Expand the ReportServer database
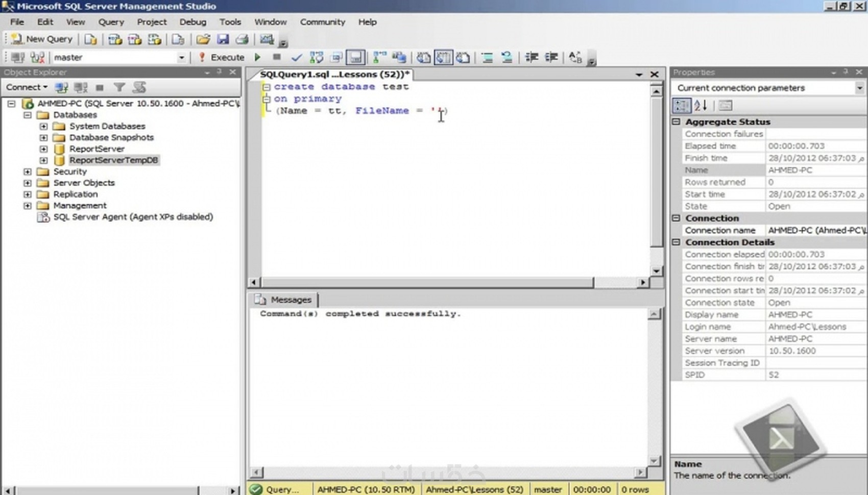868x495 pixels. [43, 149]
